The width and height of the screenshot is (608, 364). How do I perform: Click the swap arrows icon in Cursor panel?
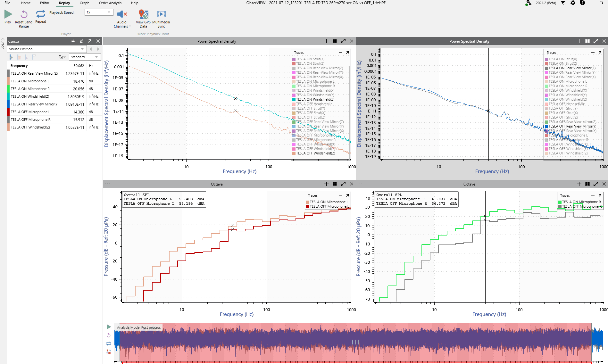[73, 41]
